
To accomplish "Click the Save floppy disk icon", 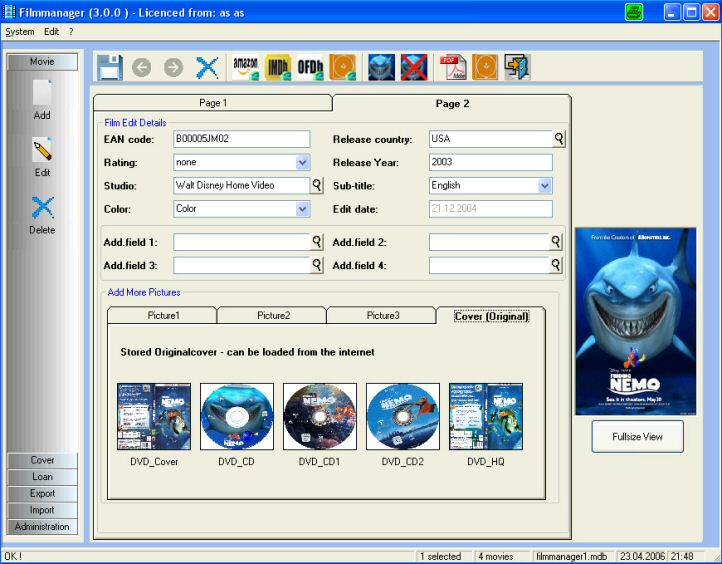I will tap(109, 67).
